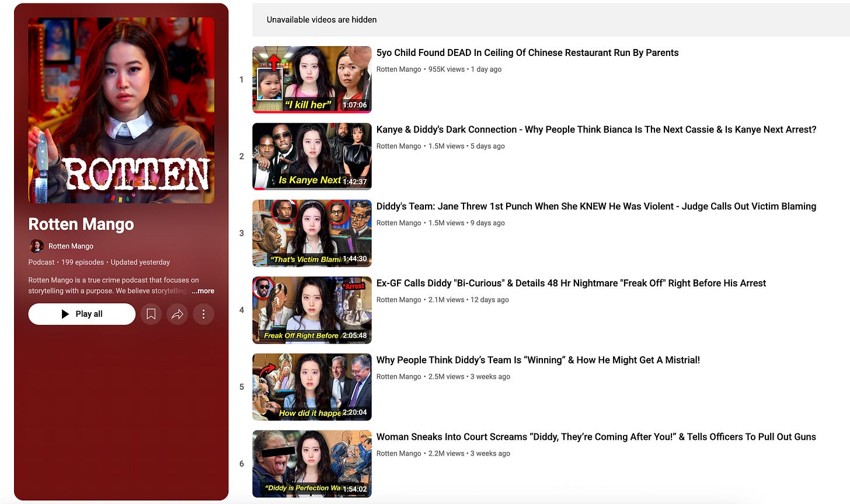Viewport: 850px width, 504px height.
Task: Click Rotten Mango channel under 9 days ago video
Action: [399, 223]
